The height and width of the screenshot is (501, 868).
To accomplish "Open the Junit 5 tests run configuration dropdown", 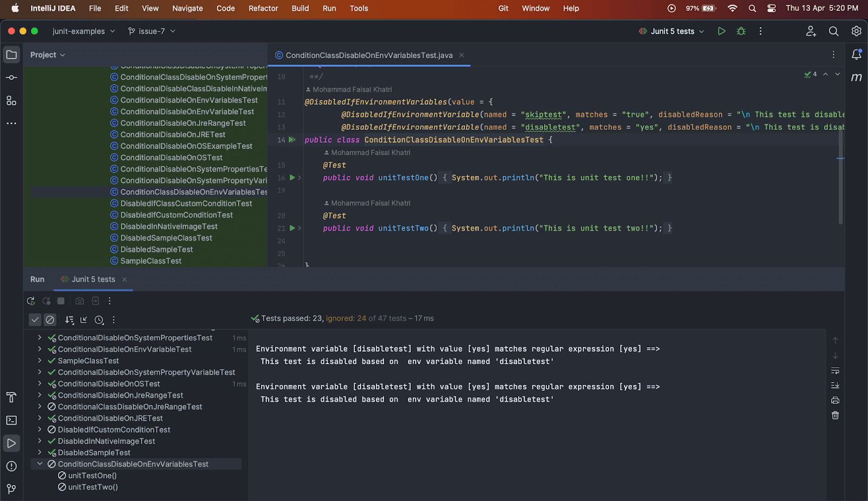I will point(672,31).
